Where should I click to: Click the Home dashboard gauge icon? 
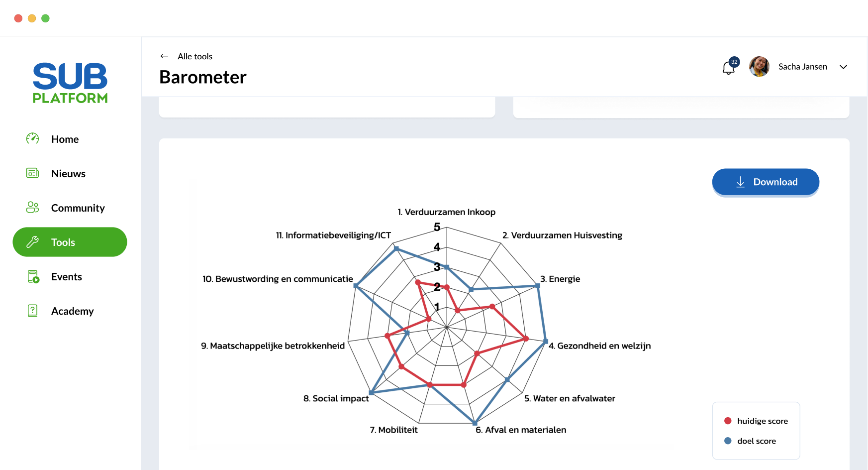tap(32, 138)
